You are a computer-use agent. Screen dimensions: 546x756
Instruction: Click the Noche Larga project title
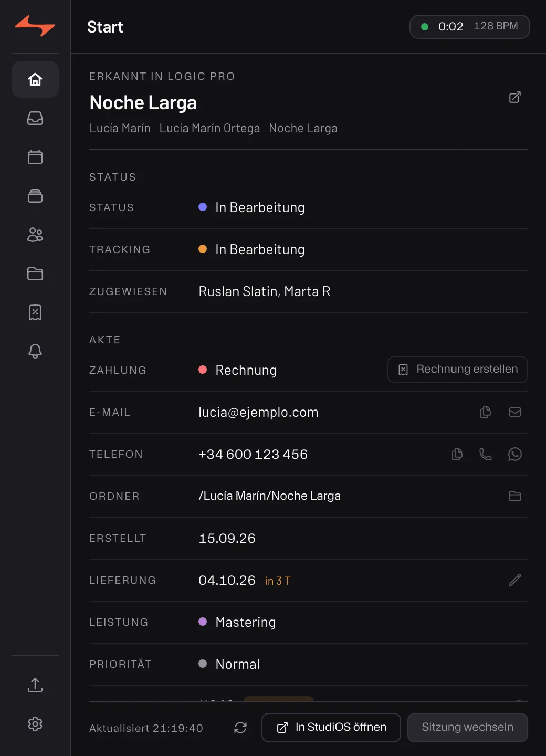[x=143, y=103]
